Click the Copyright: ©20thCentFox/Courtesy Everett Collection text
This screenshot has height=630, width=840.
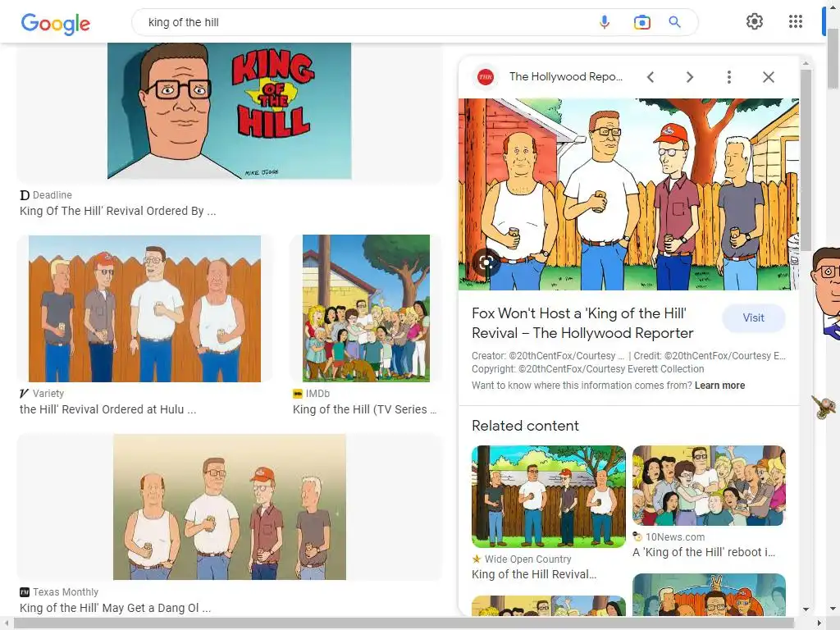[x=587, y=369]
